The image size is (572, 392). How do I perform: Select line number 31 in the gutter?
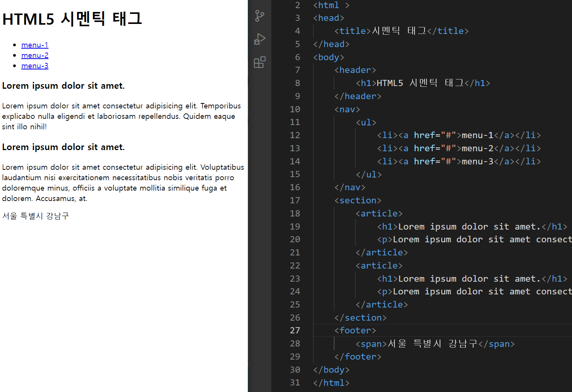[295, 382]
